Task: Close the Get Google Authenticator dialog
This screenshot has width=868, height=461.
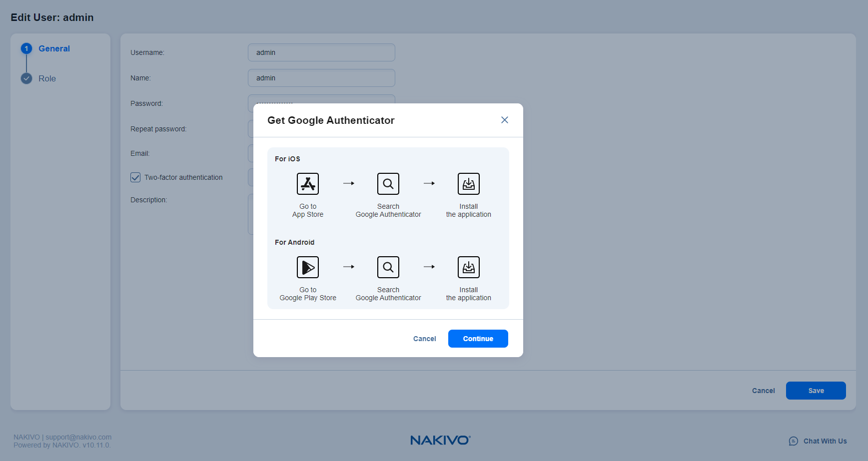Action: click(504, 120)
